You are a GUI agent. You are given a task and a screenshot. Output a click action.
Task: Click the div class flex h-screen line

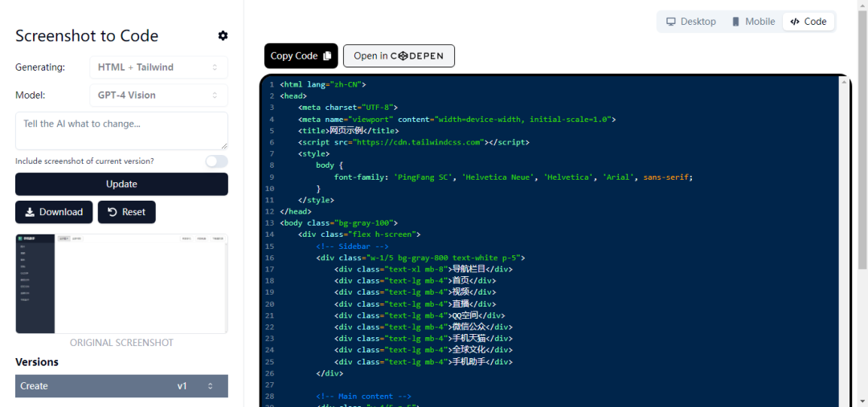click(x=359, y=235)
